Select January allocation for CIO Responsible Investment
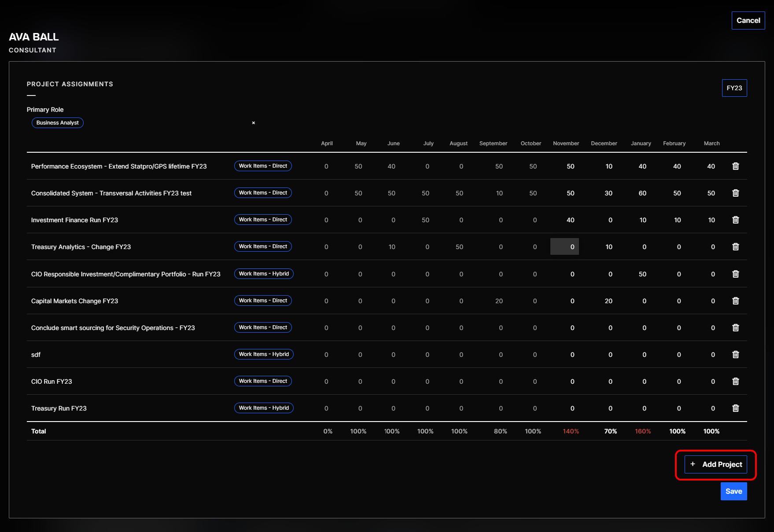This screenshot has height=532, width=774. click(x=642, y=274)
